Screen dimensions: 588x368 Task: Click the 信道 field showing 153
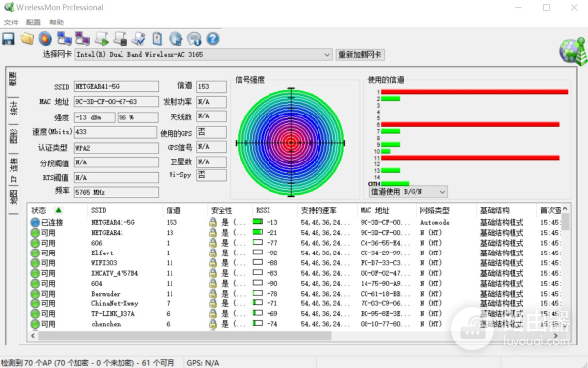212,86
